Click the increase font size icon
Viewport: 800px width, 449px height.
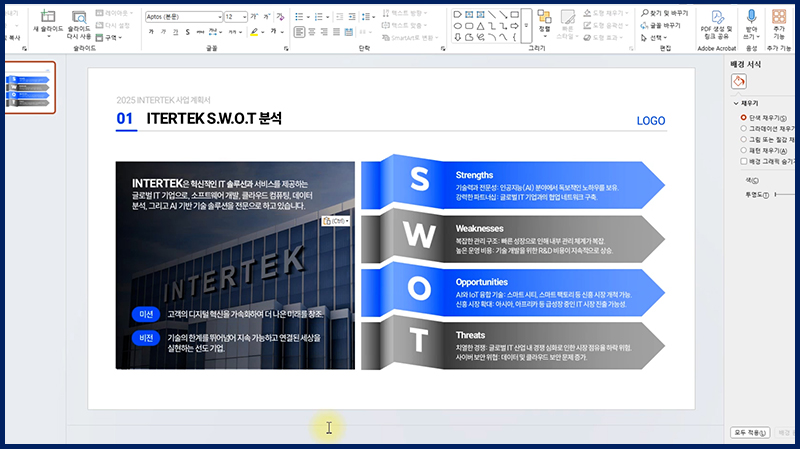(x=254, y=17)
